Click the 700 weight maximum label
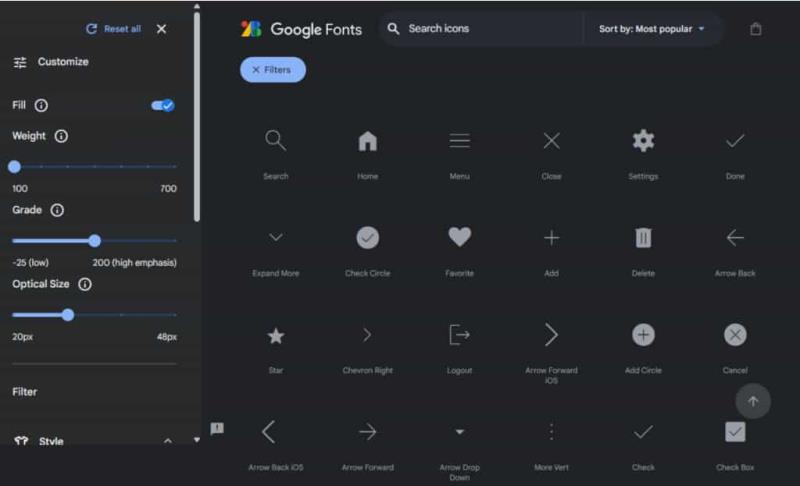The height and width of the screenshot is (486, 800). (x=168, y=189)
